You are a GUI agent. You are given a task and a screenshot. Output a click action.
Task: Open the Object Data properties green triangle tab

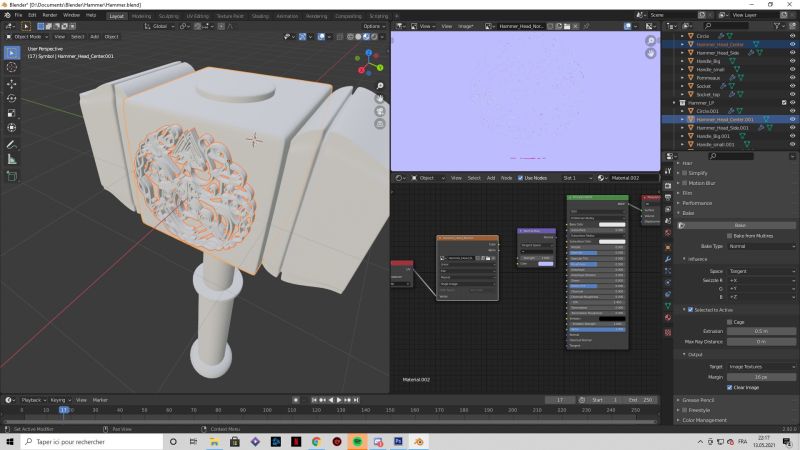click(668, 306)
